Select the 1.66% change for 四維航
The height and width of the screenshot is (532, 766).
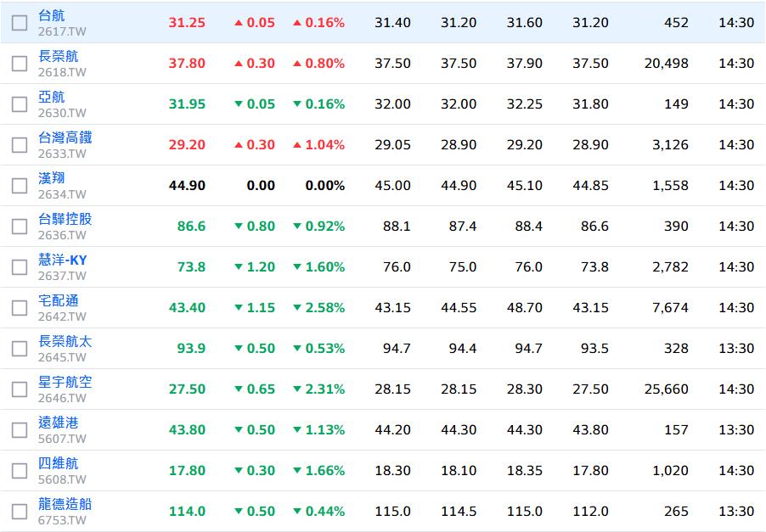click(319, 471)
